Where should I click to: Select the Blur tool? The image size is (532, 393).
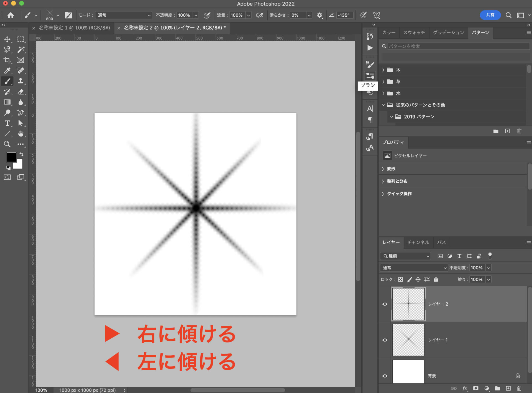click(21, 102)
